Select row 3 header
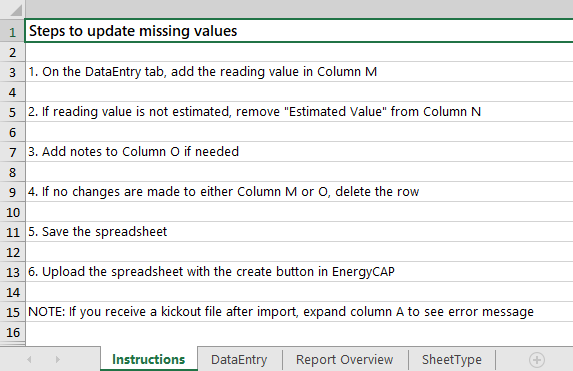Screen dimensions: 573x371 click(x=12, y=72)
